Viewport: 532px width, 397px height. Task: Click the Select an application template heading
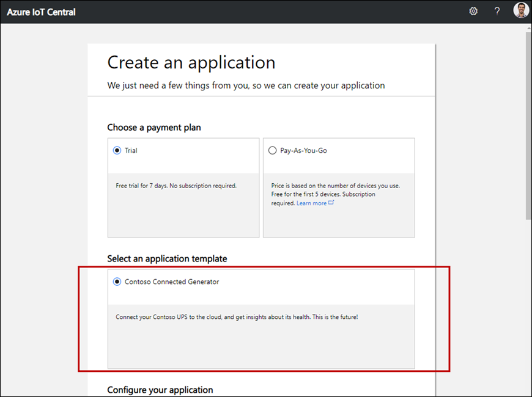tap(166, 258)
